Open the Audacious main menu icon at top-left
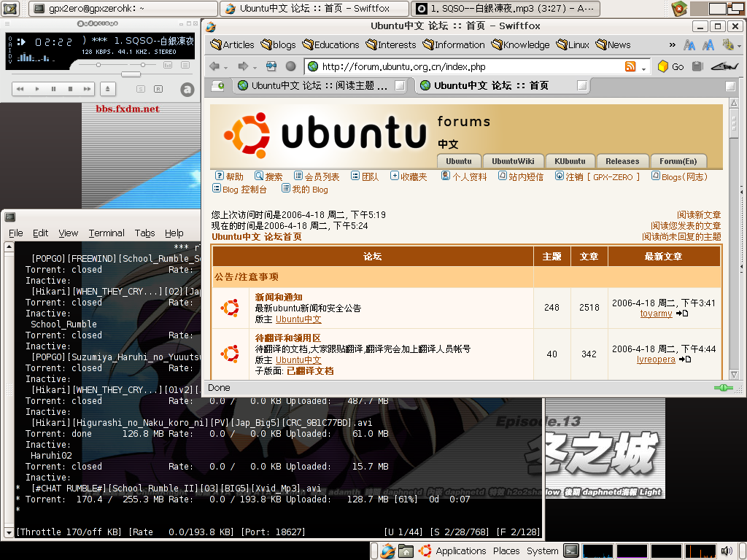This screenshot has height=560, width=747. (x=7, y=23)
